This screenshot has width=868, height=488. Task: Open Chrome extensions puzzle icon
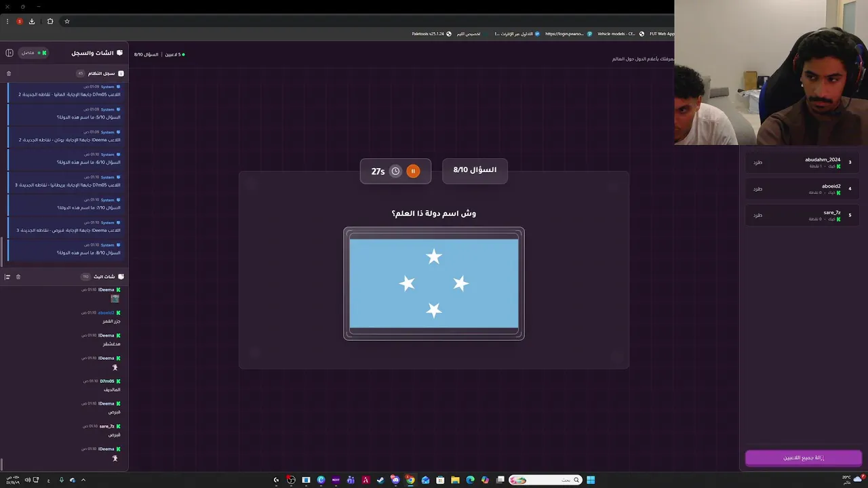point(50,21)
